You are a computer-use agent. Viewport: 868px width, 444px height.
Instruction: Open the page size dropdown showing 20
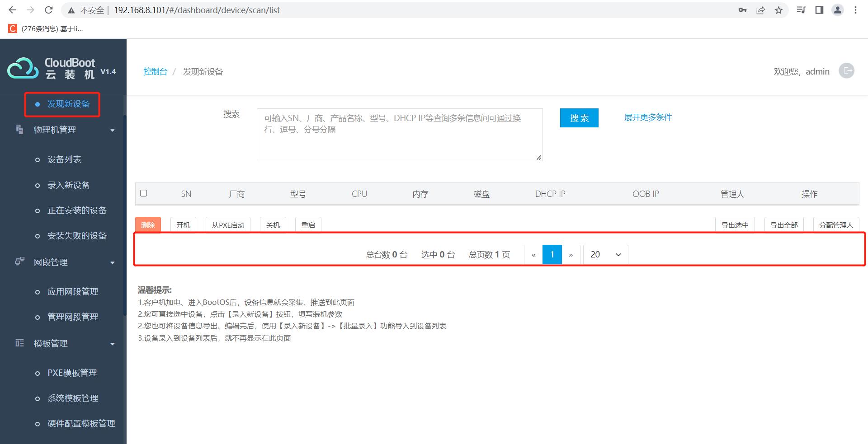[x=605, y=254]
